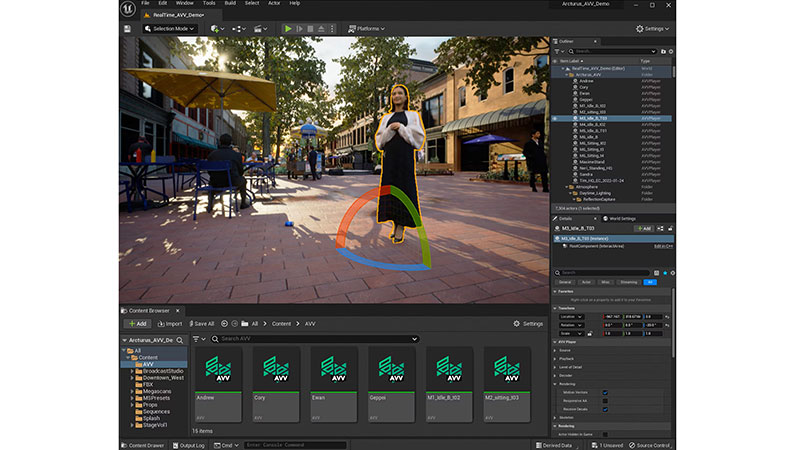Open the Content Browser filter icon
The height and width of the screenshot is (450, 800).
(x=198, y=339)
